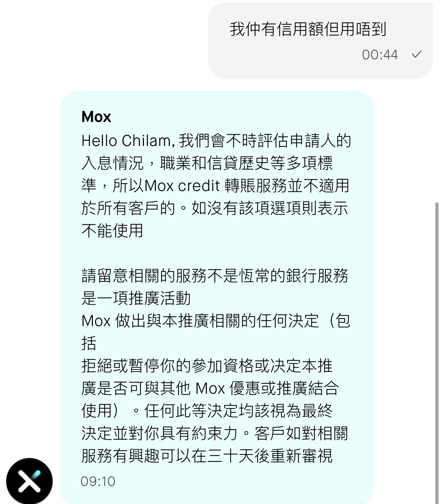Tap the Mox X avatar icon

point(29,481)
